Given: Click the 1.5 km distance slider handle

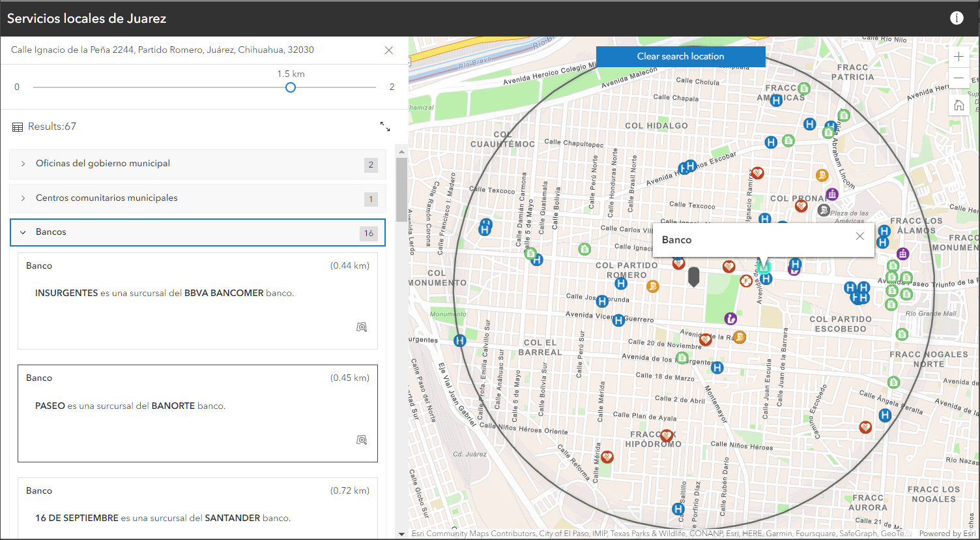Looking at the screenshot, I should coord(291,87).
